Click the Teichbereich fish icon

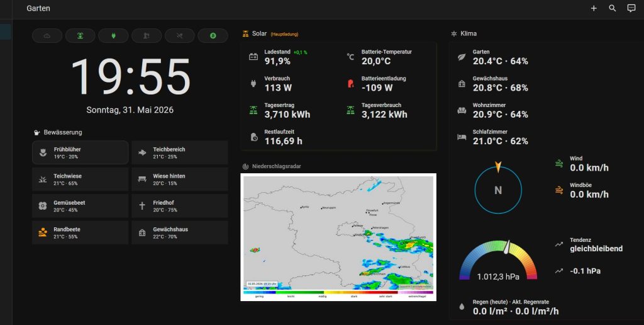click(x=142, y=152)
